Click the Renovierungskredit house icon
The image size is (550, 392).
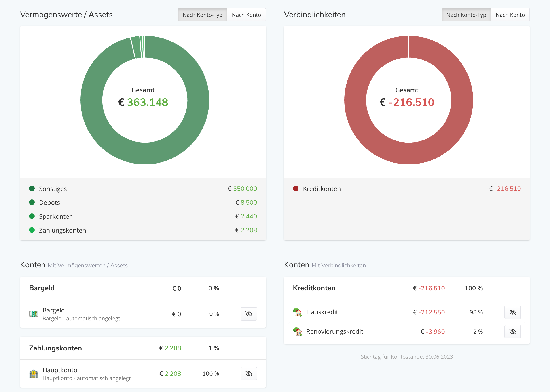pos(297,332)
